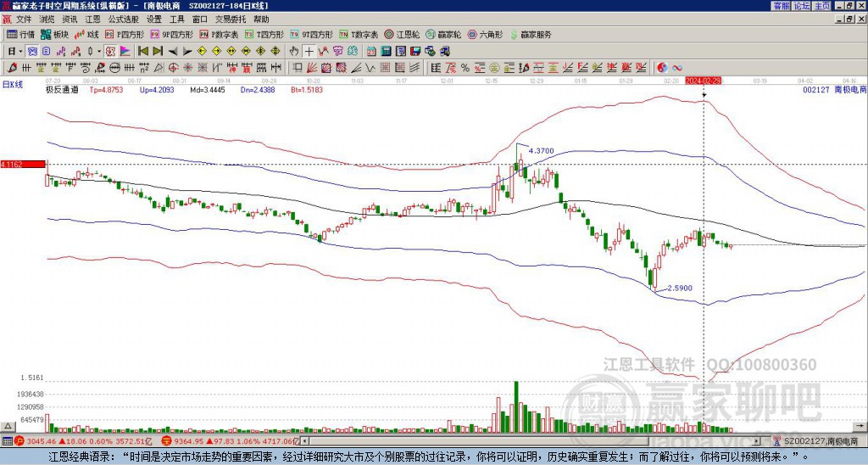Click the colorful flag icon

coord(125,51)
